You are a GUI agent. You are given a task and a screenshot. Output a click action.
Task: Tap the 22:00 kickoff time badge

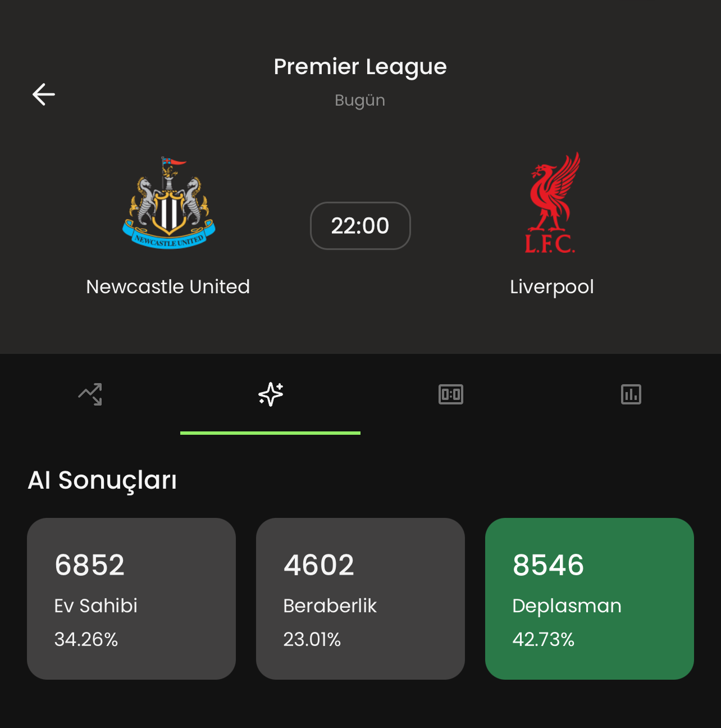coord(360,226)
